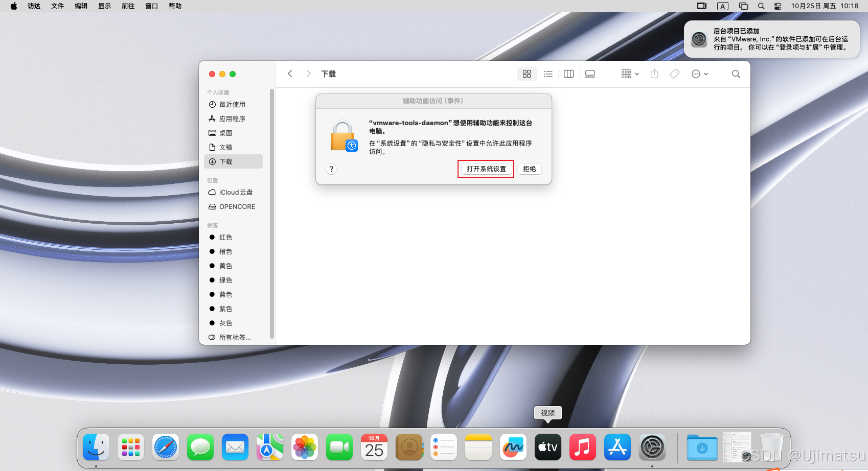Open the 访达 menu
Screen dimensions: 868x471
(x=34, y=6)
